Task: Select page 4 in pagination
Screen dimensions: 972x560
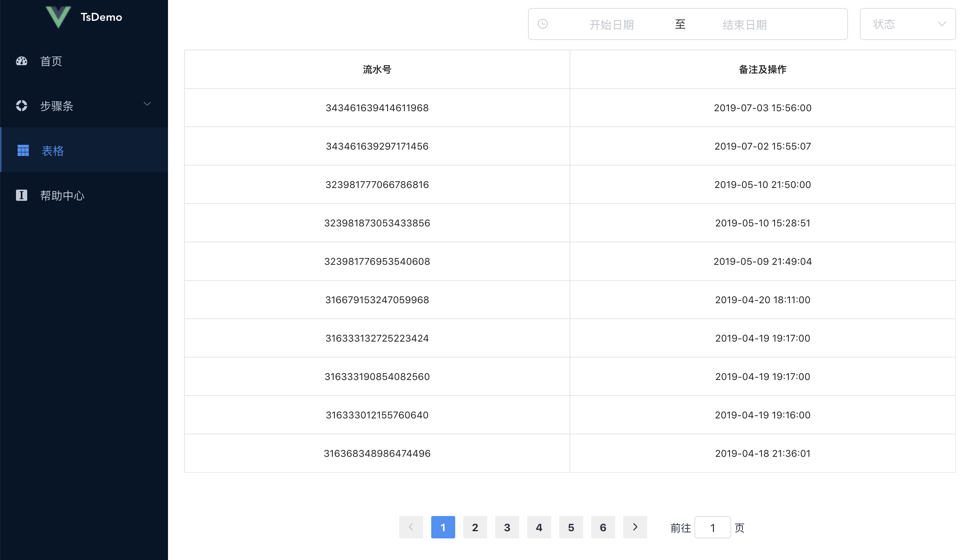Action: point(539,527)
